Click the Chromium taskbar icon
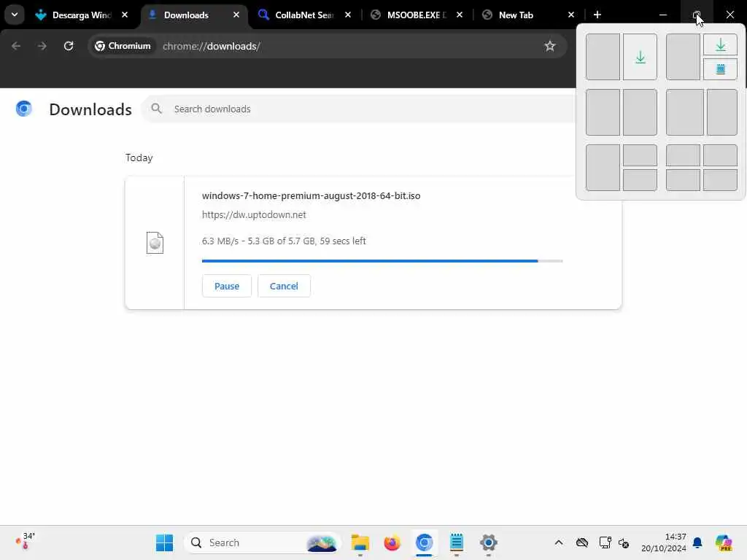This screenshot has width=747, height=560. [x=424, y=542]
